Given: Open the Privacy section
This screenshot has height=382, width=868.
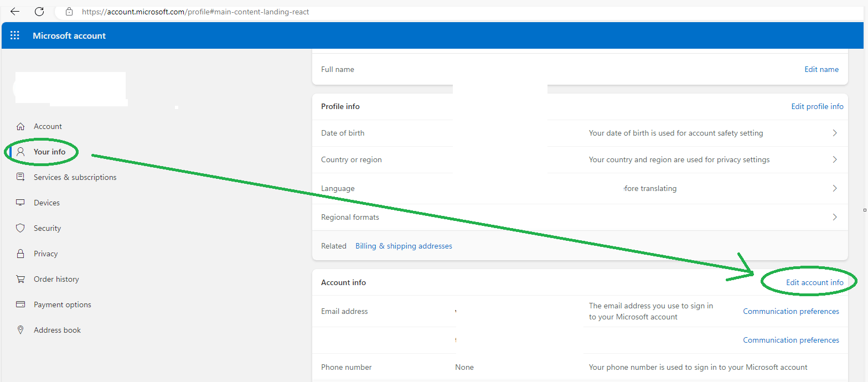Looking at the screenshot, I should tap(45, 254).
